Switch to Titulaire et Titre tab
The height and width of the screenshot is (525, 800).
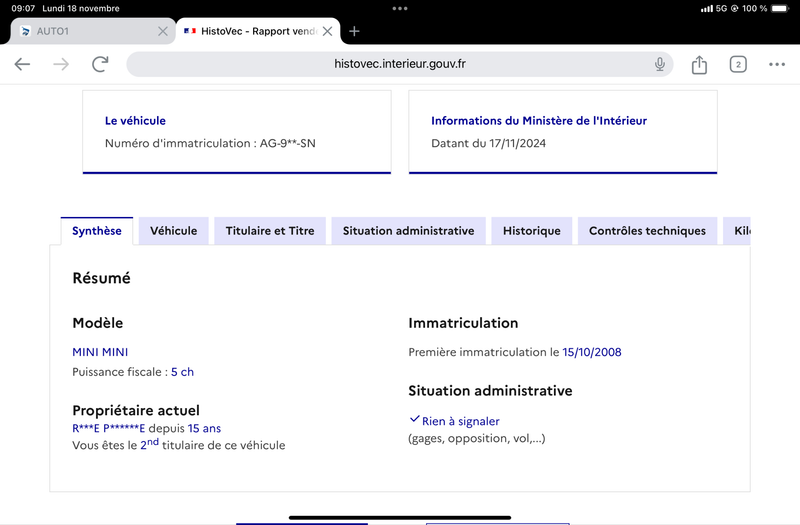(270, 231)
